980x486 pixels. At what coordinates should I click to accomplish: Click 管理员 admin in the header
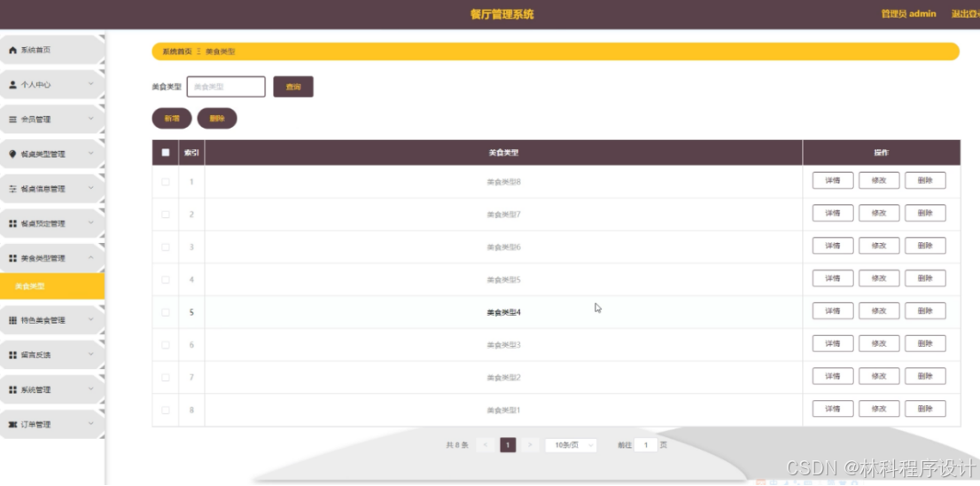[x=908, y=14]
